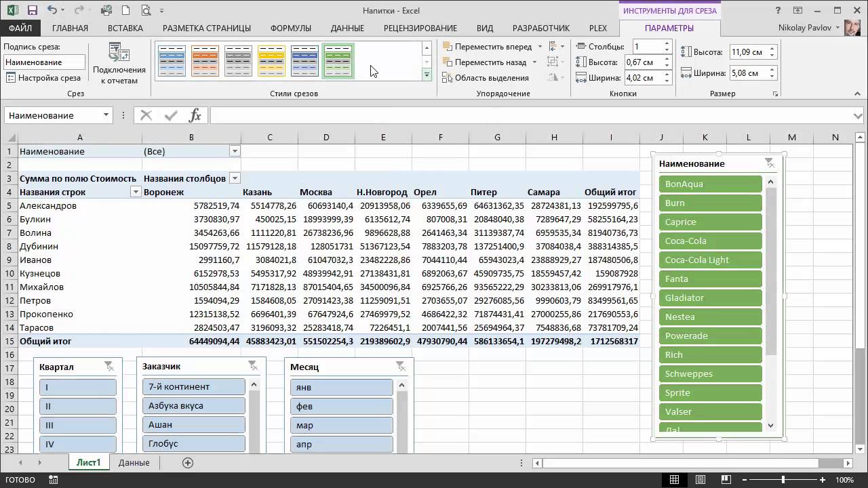Open Insert Function fx dialog
Screen dimensions: 868x488
tap(195, 115)
